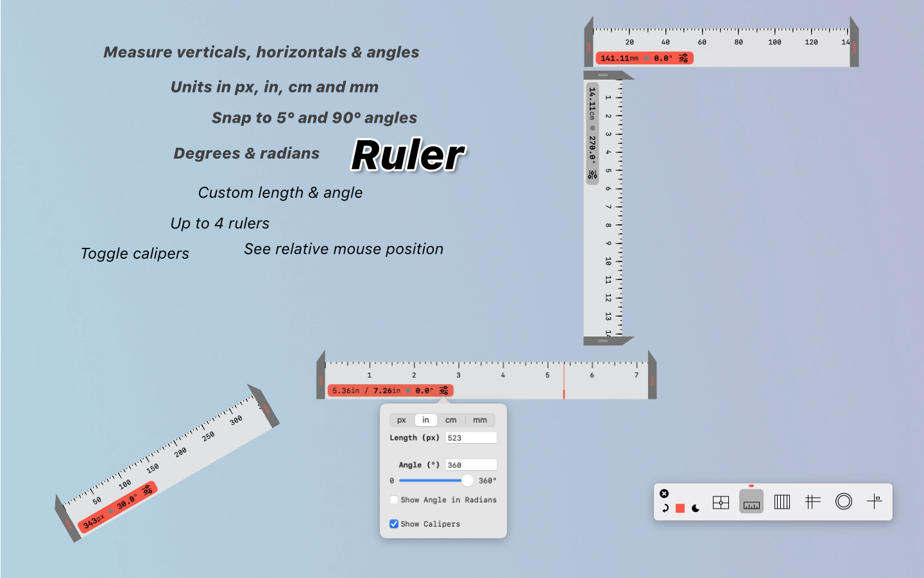Select the vertical columns grid tool
Image resolution: width=924 pixels, height=578 pixels.
click(x=782, y=502)
